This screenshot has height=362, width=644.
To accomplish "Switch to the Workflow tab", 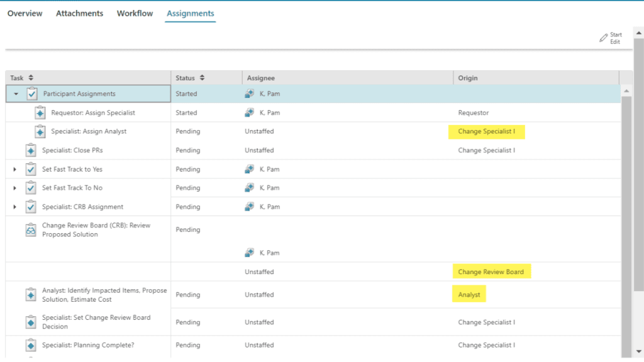I will 135,13.
